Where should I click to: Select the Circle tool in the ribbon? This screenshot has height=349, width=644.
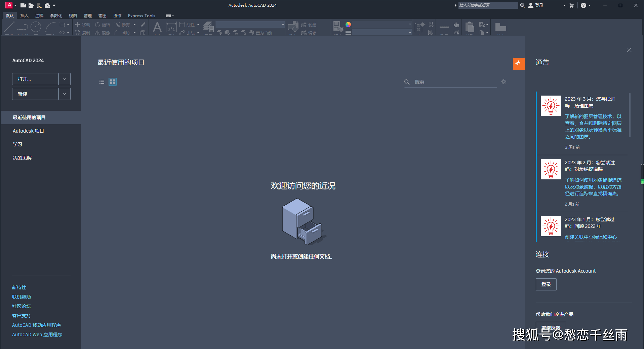36,27
